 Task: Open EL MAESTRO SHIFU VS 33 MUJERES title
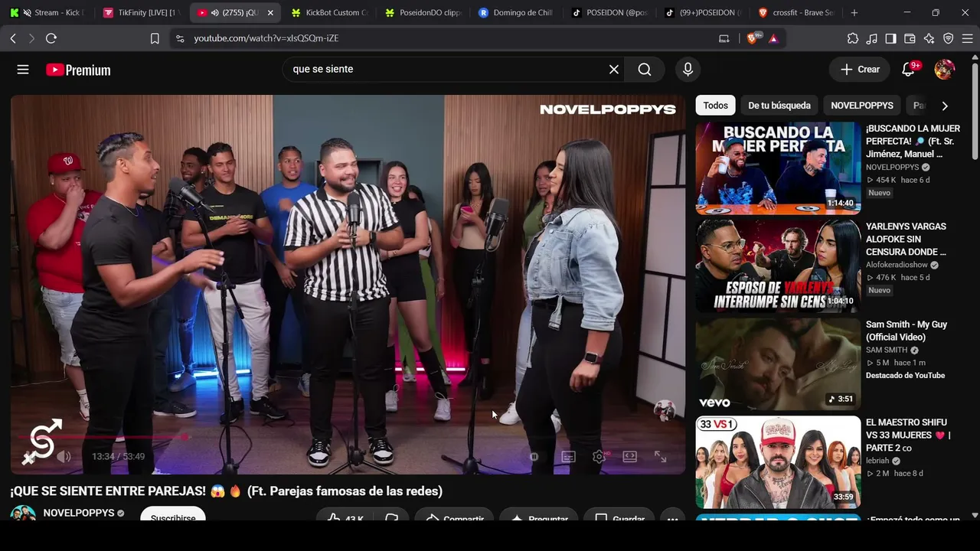pos(908,435)
